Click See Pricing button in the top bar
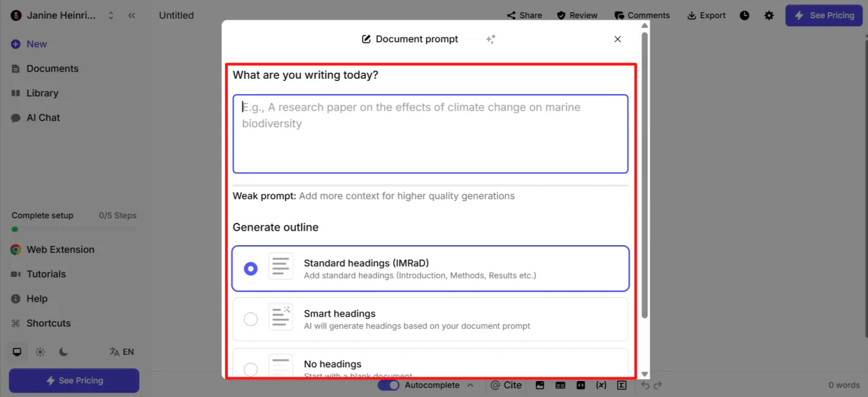 tap(824, 15)
